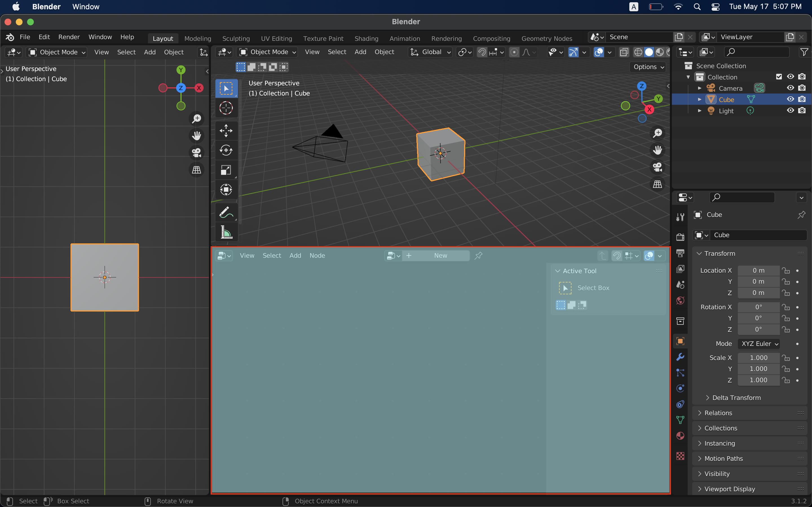Select the Cursor tool in the toolbar
The image size is (812, 507).
point(226,108)
